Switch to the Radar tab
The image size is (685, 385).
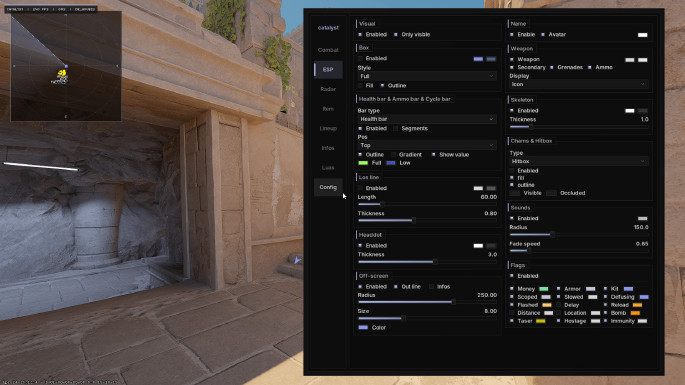tap(328, 89)
